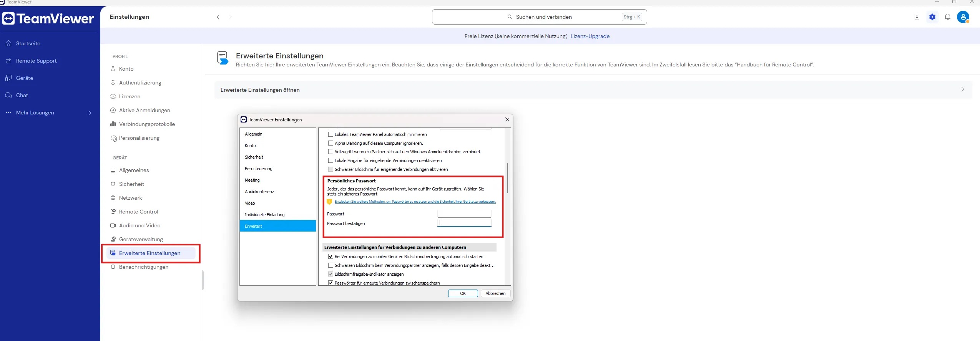
Task: Click the address book icon in header
Action: (x=917, y=17)
